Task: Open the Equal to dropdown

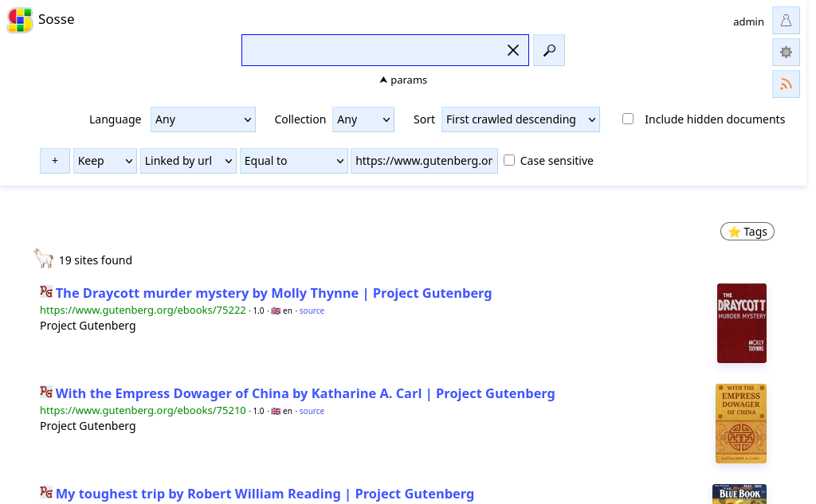Action: point(293,161)
